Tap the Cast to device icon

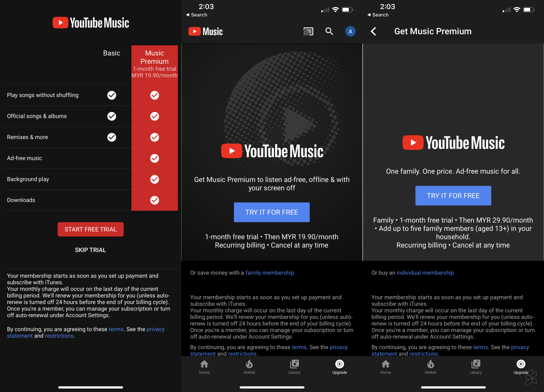pos(308,32)
